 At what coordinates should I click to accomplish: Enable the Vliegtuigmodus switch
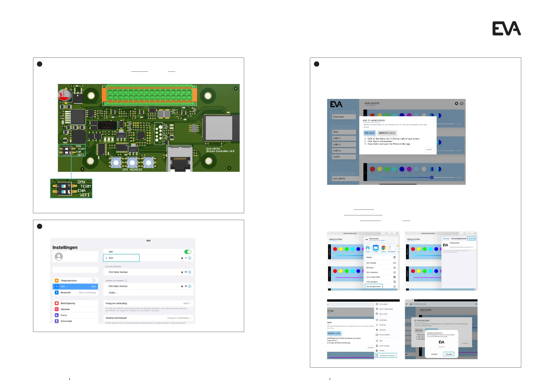92,280
